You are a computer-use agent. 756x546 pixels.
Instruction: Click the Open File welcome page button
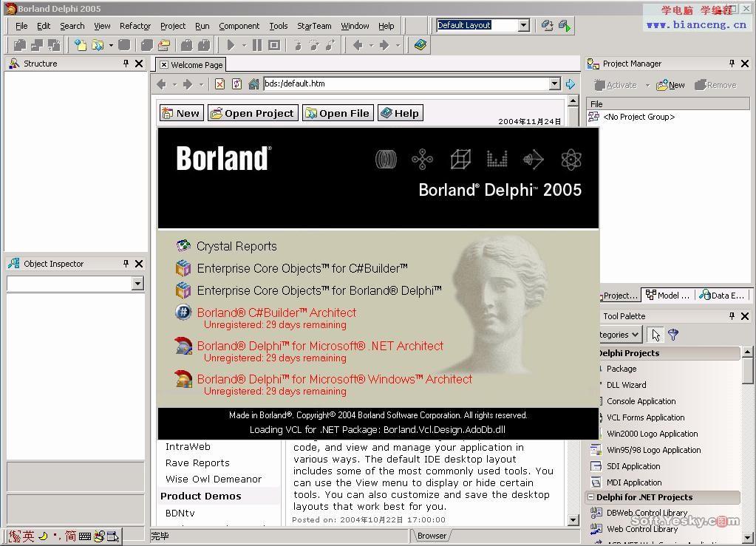pos(338,113)
